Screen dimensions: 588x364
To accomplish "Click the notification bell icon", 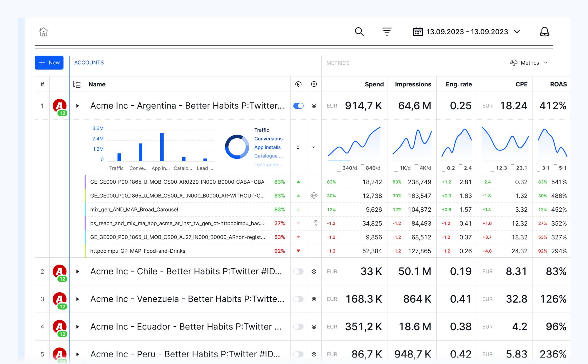I will pyautogui.click(x=544, y=31).
